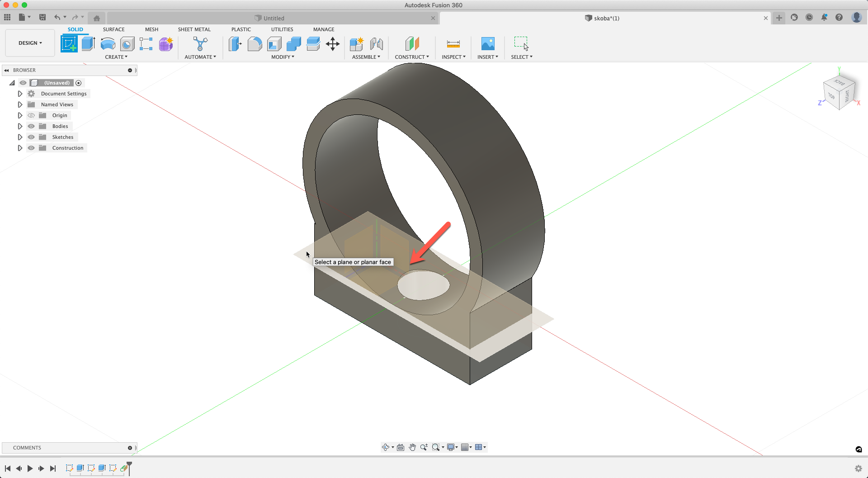
Task: Select the Revolve tool
Action: pyautogui.click(x=107, y=44)
